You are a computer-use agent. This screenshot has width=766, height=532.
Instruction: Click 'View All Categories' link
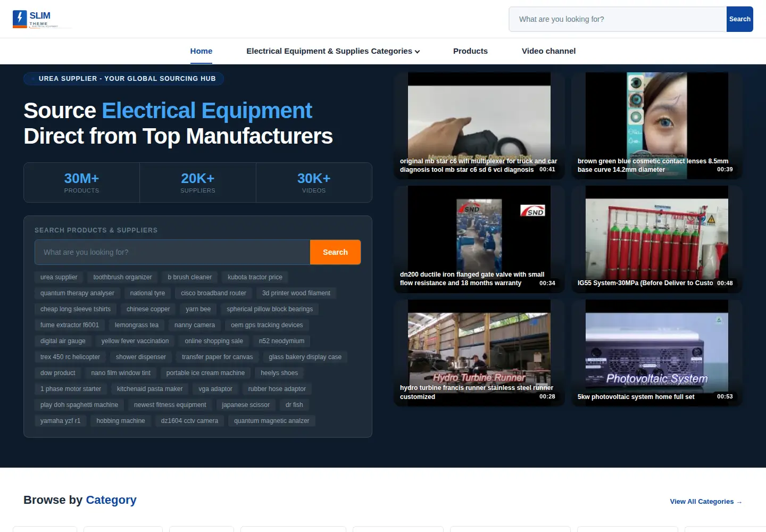coord(706,502)
